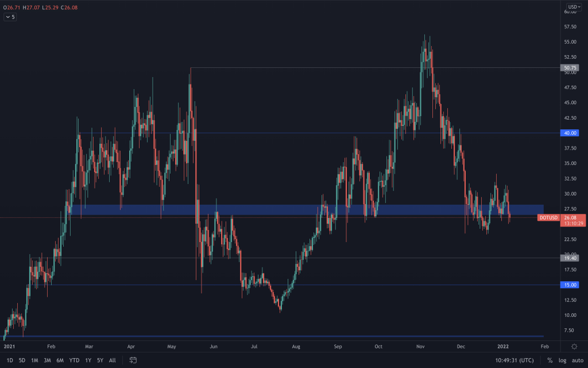
Task: Click the blue 15.00 price level label
Action: click(x=570, y=285)
